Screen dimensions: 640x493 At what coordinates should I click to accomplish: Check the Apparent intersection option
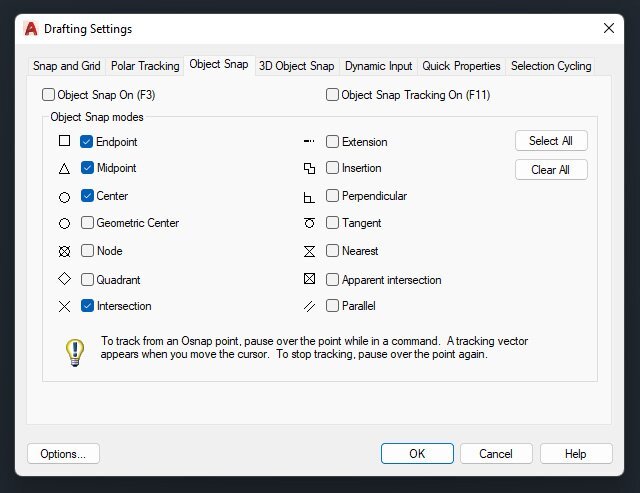coord(333,280)
